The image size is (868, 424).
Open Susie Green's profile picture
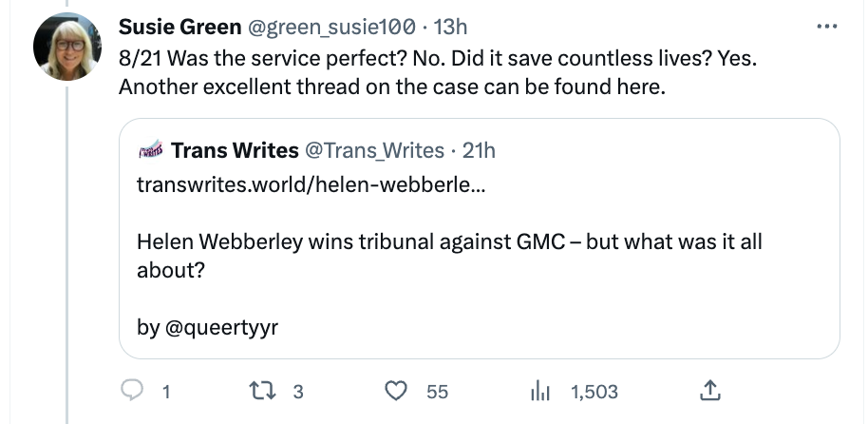67,48
